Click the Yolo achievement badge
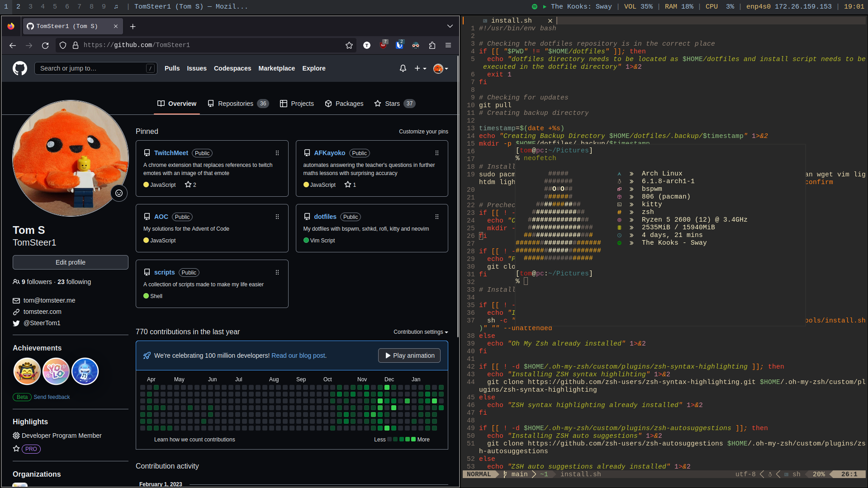The height and width of the screenshot is (488, 868). 56,371
